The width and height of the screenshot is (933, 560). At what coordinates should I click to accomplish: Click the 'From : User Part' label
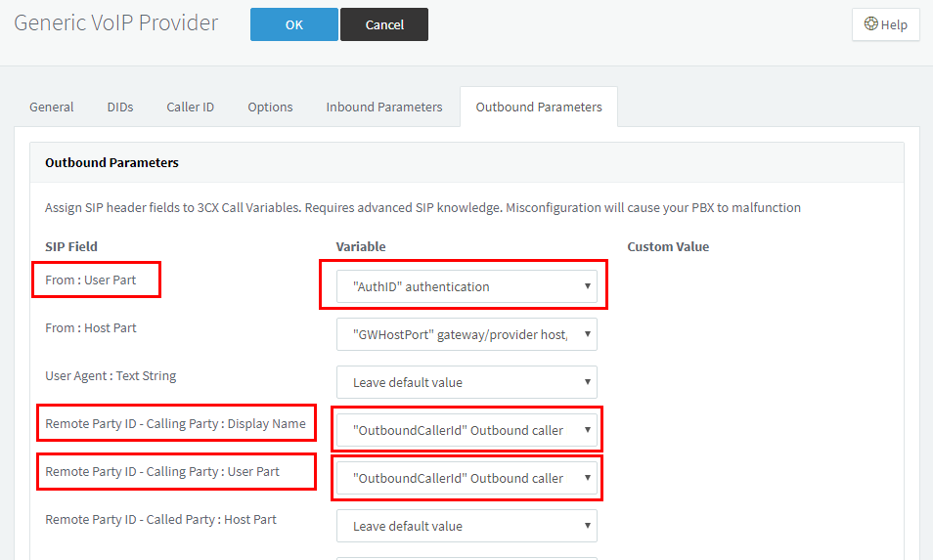pos(90,280)
